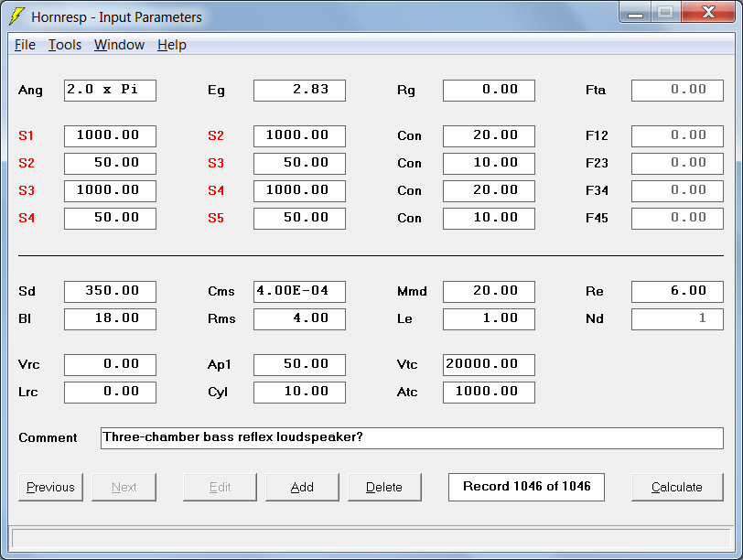Go to the Previous record
743x560 pixels.
[x=50, y=487]
